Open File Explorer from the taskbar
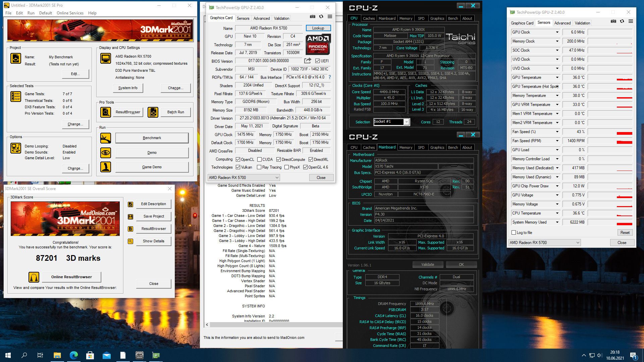The height and width of the screenshot is (362, 644). 57,355
